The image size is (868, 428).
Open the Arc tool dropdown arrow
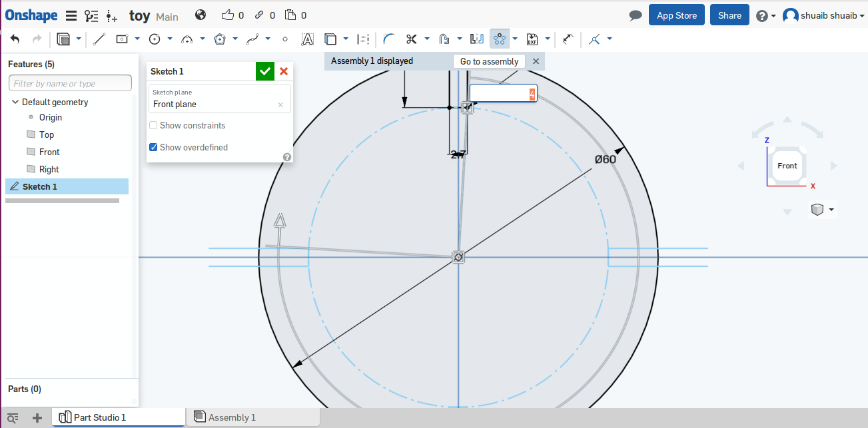203,39
